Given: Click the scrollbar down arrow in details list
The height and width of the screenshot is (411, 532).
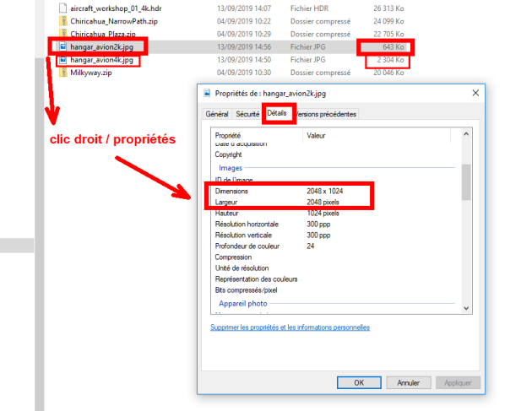Looking at the screenshot, I should [466, 306].
